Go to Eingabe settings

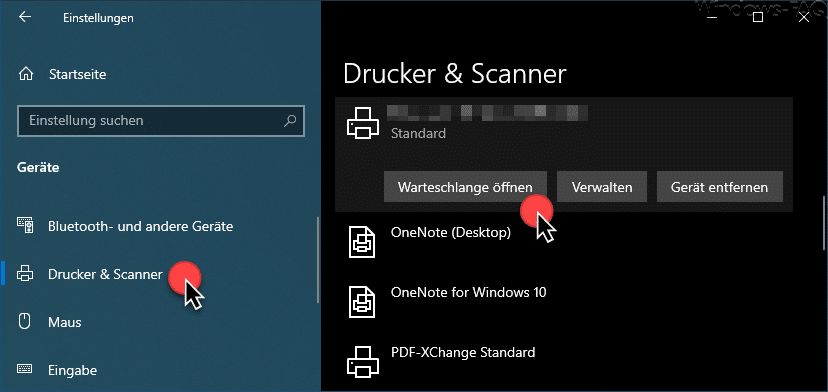[x=72, y=370]
